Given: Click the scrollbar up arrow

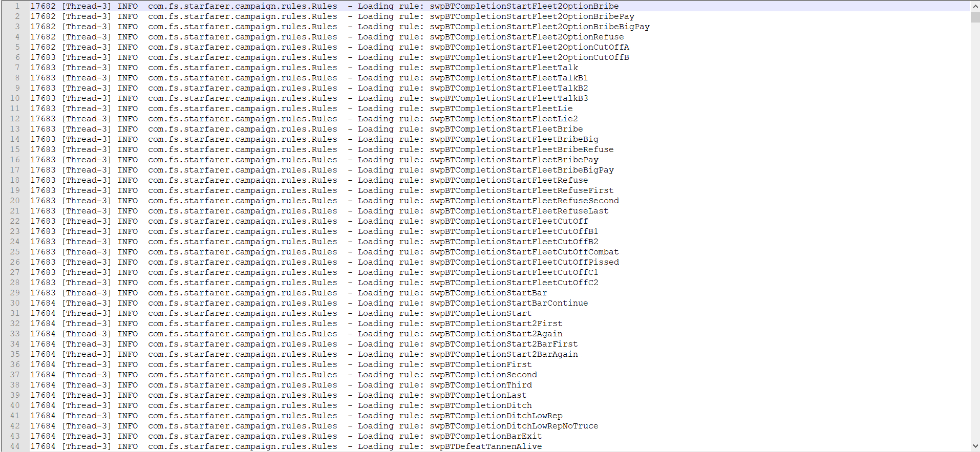Looking at the screenshot, I should tap(975, 6).
